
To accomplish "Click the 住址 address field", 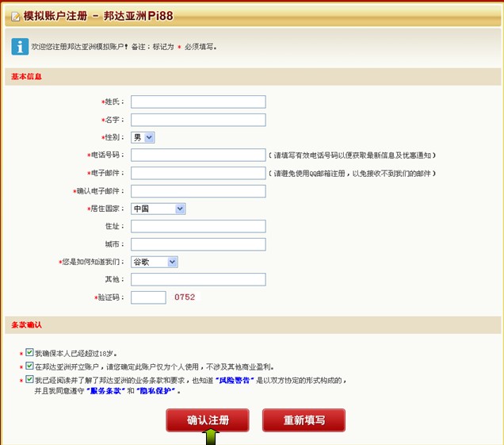I will (198, 226).
